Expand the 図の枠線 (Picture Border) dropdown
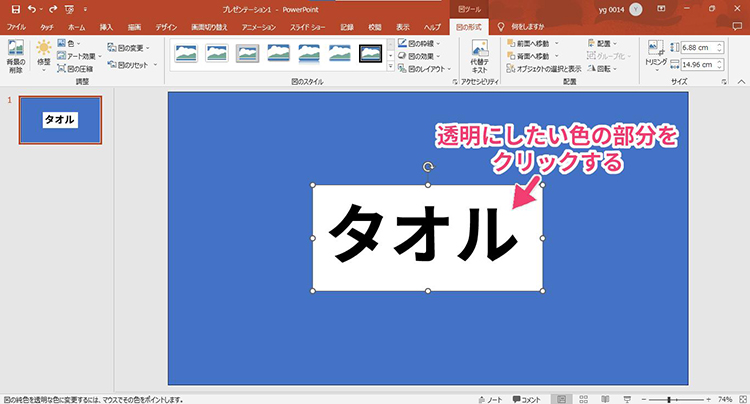 coord(419,43)
